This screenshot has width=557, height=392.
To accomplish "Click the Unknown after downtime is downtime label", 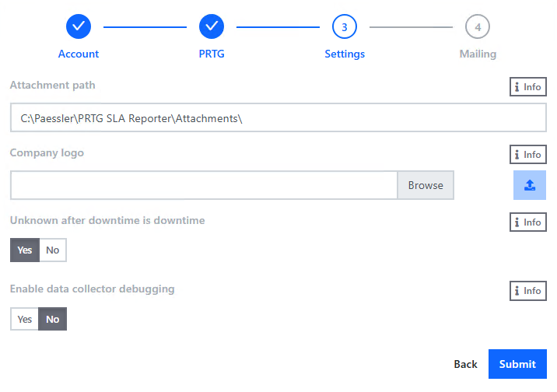I will click(107, 221).
